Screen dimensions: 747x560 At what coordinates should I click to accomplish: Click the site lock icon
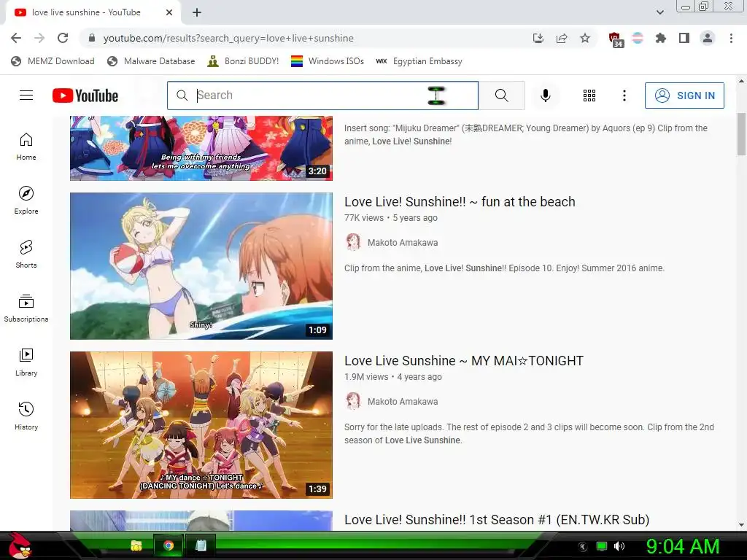(92, 38)
